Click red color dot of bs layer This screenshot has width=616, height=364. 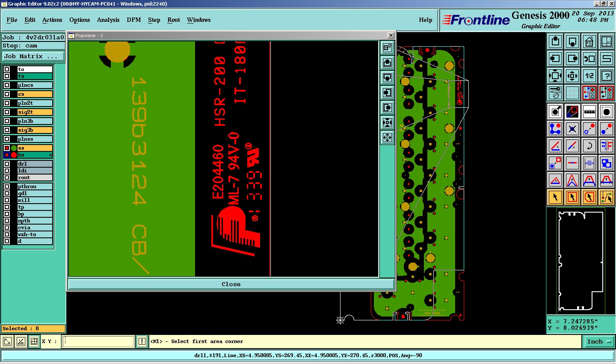point(14,155)
